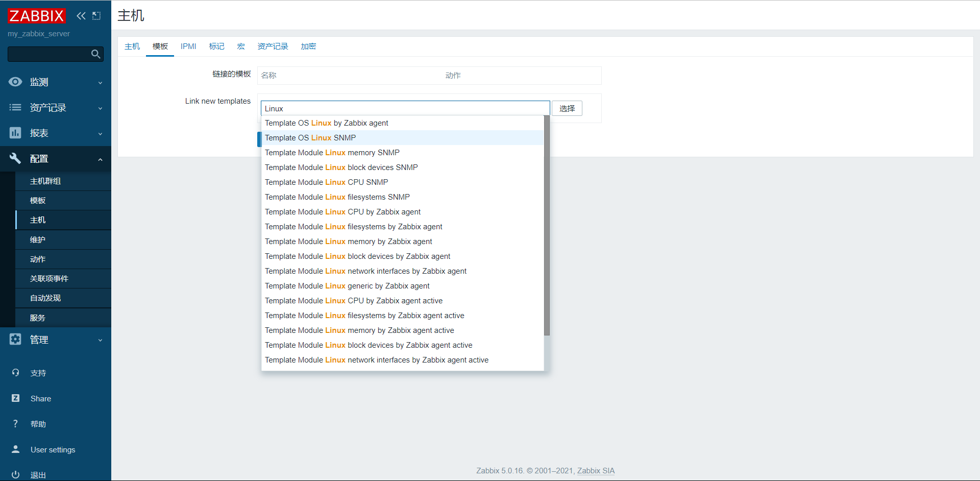Select Template Module Linux CPU by Zabbix agent
This screenshot has width=980, height=481.
coord(402,212)
